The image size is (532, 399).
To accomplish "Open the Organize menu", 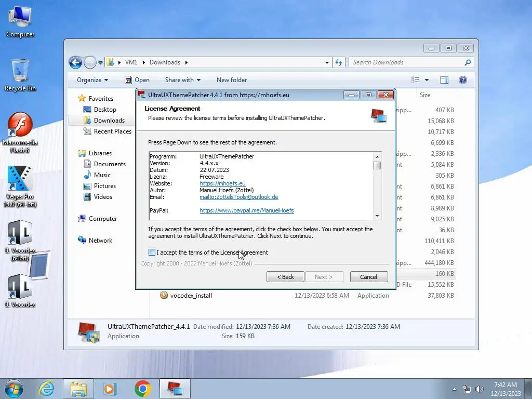I will click(x=92, y=80).
